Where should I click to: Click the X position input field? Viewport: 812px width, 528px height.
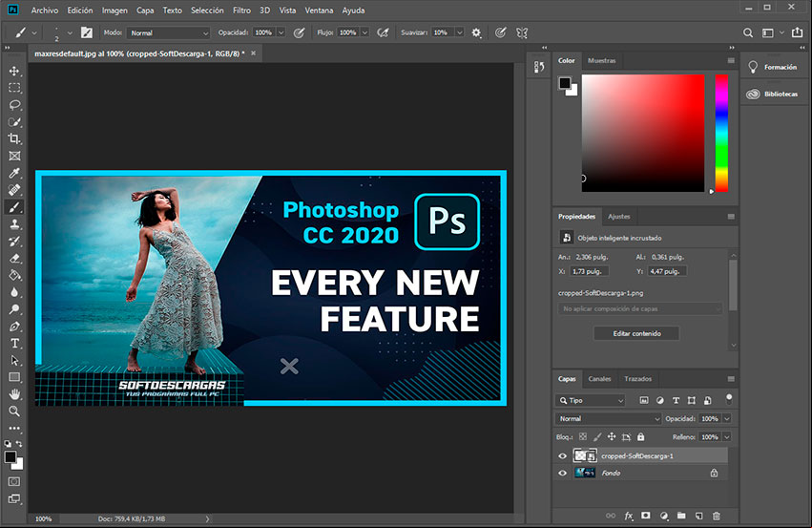click(589, 271)
